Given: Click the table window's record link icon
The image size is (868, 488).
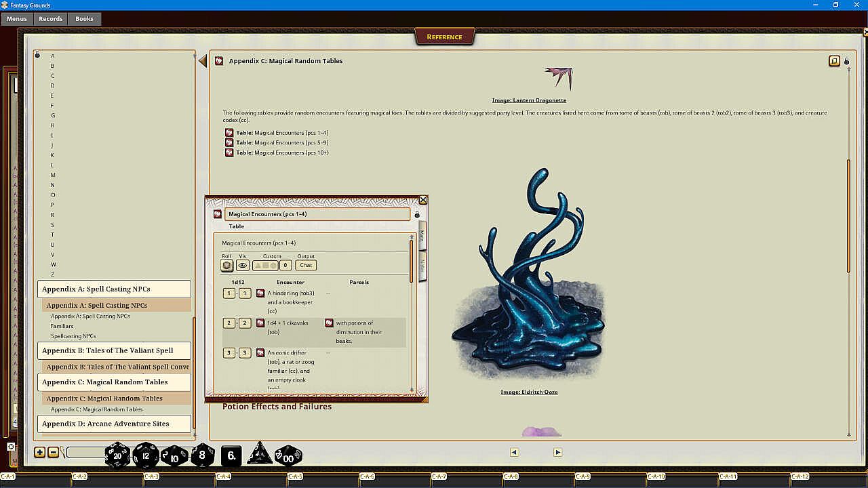Looking at the screenshot, I should coord(217,214).
